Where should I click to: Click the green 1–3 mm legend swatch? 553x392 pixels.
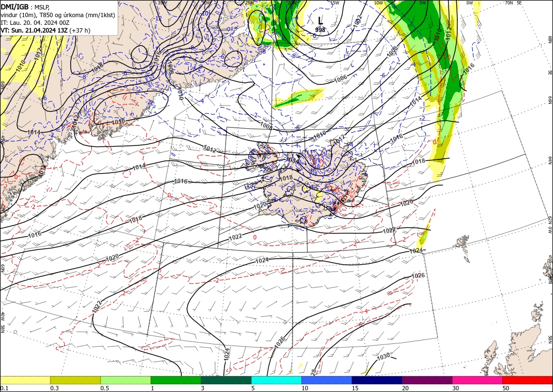176,380
